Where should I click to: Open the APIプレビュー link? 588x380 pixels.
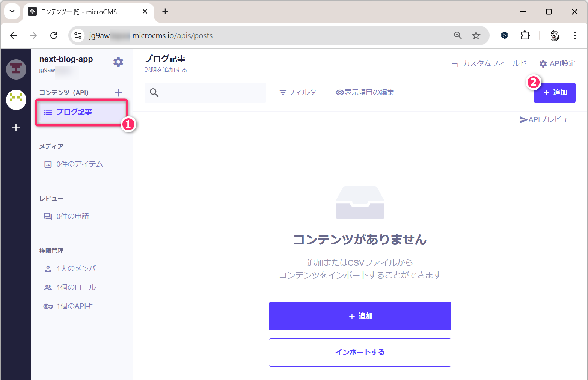(x=547, y=119)
